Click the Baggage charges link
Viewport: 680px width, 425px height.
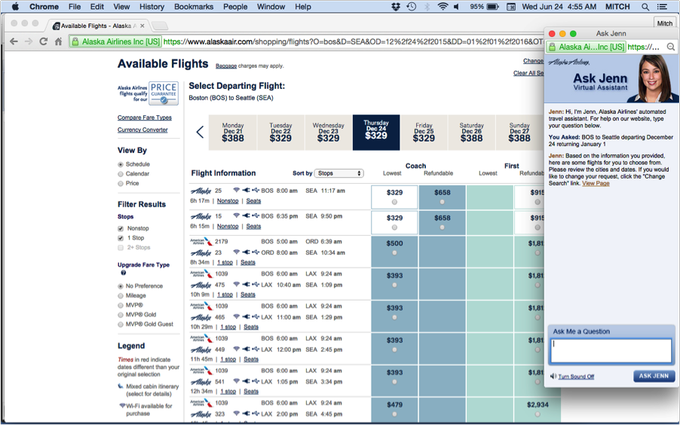point(226,66)
